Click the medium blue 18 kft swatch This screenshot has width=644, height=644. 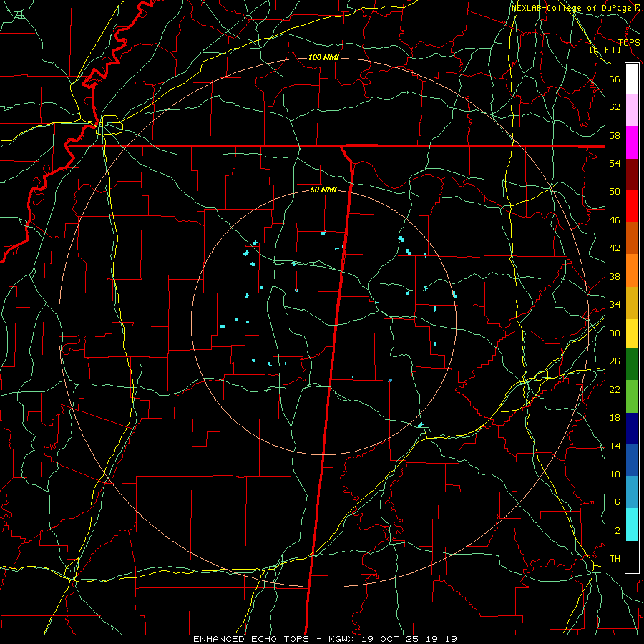coord(632,460)
